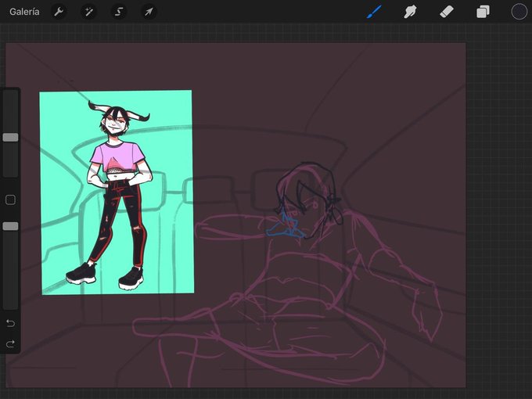
Task: Open the Adjustments magic wand menu
Action: [x=89, y=12]
